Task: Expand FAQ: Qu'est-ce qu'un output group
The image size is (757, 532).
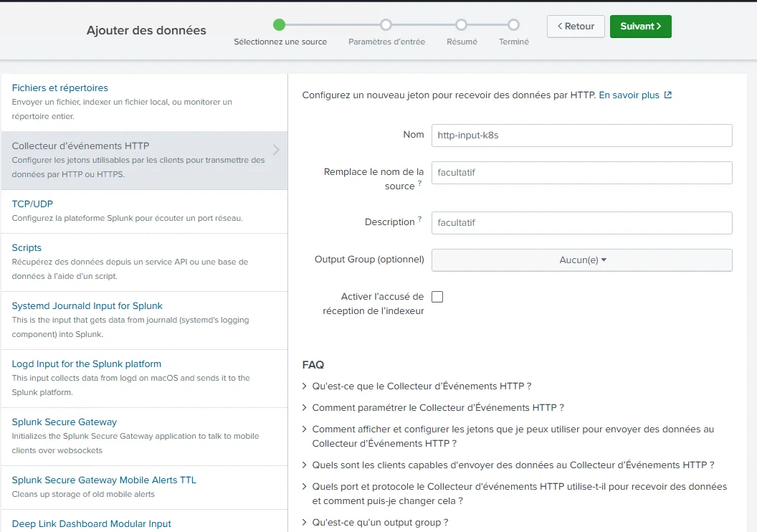Action: click(x=375, y=523)
